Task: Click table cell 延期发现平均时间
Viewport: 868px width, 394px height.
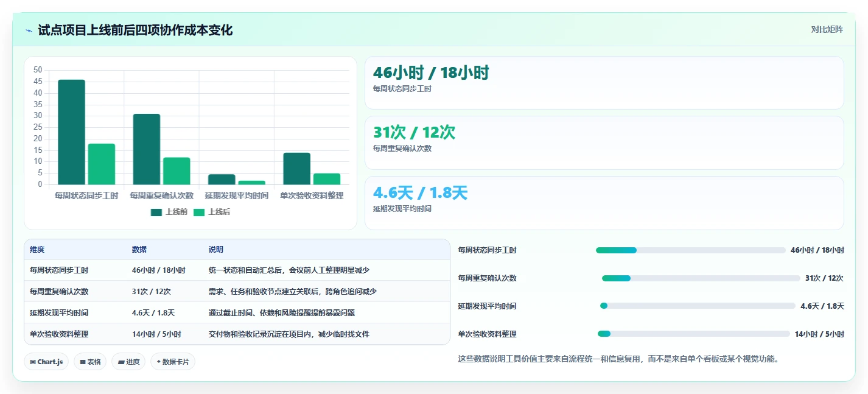Action: tap(59, 313)
